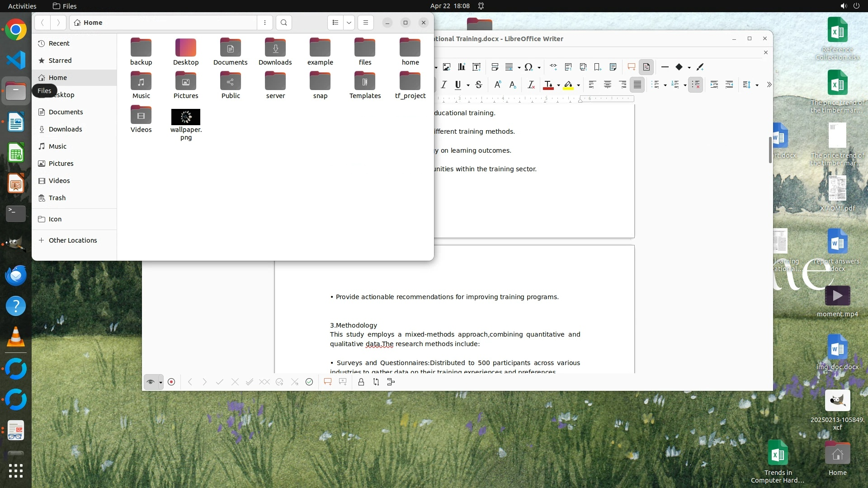Select Trash in the Files sidebar
This screenshot has width=868, height=488.
57,198
